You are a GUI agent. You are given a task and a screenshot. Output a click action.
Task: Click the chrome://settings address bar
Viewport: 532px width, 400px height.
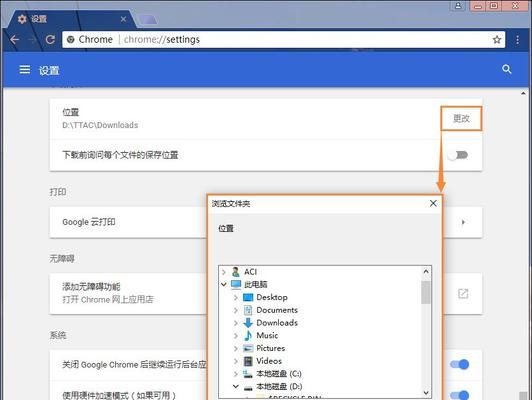284,40
